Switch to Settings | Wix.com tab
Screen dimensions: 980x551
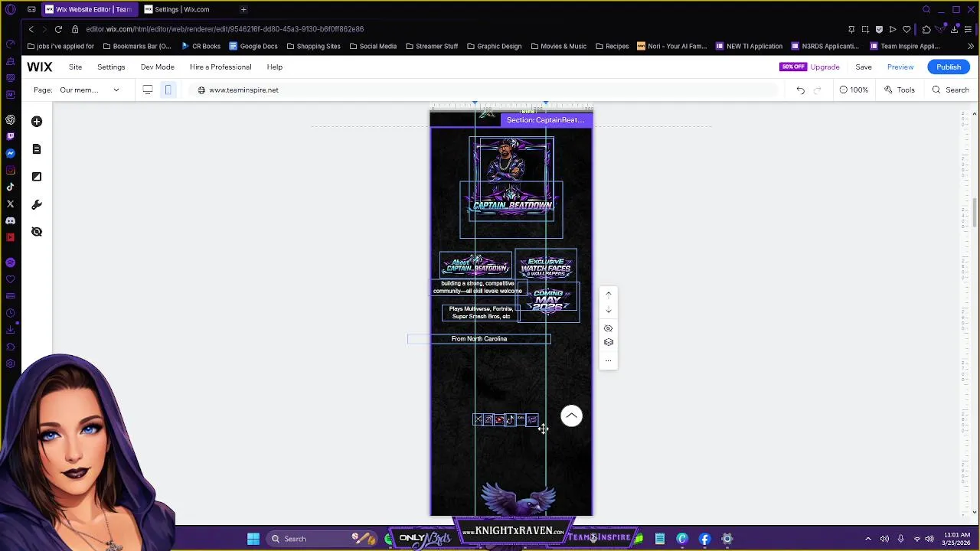point(181,9)
